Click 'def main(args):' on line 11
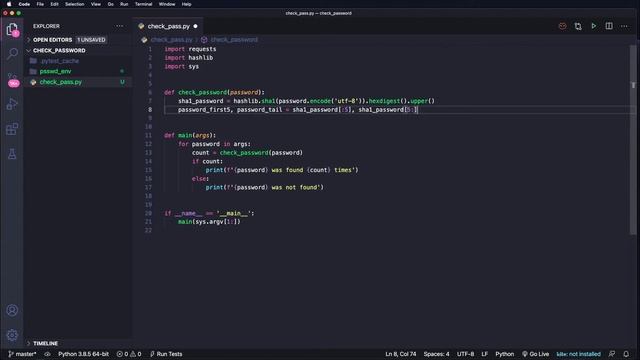This screenshot has height=360, width=640. click(x=190, y=135)
